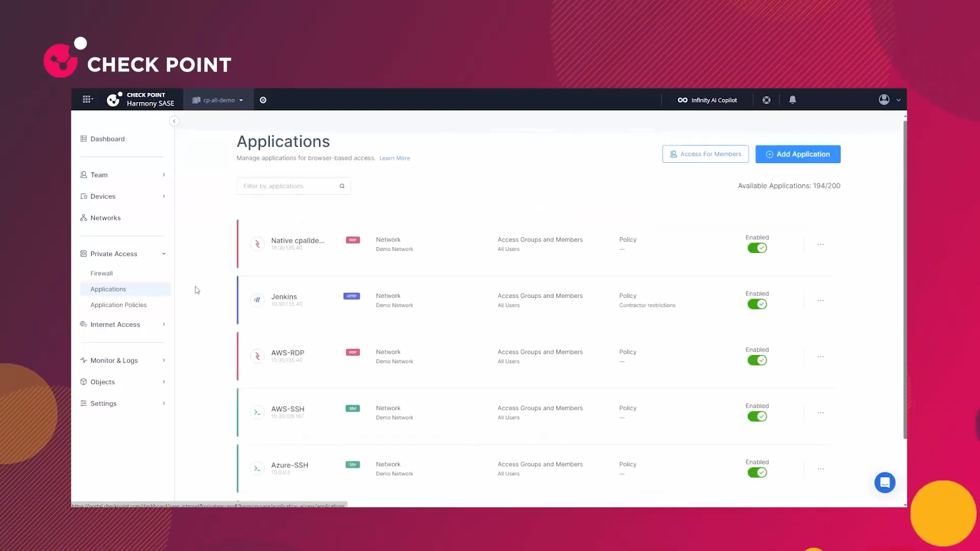Open the Jenkins application name
Screen dimensions: 980x551
[x=284, y=296]
